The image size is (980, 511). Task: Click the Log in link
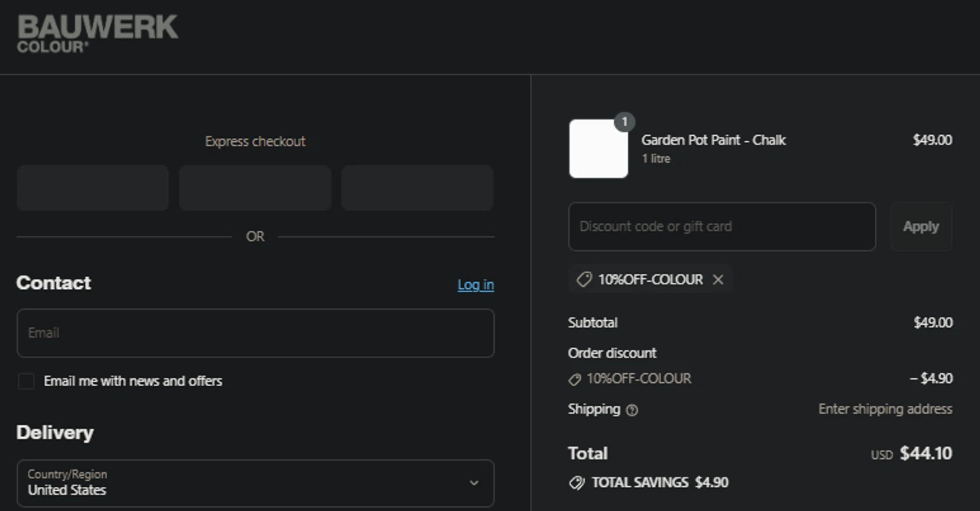(x=476, y=285)
